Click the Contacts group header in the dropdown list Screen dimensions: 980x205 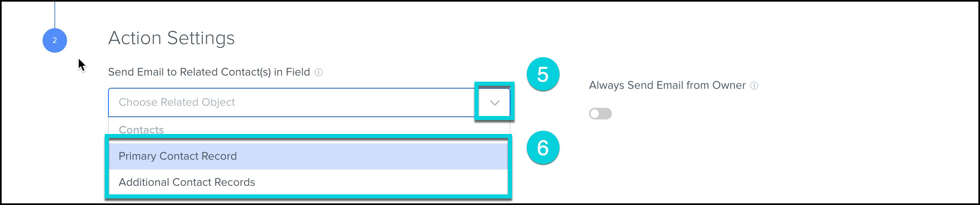click(141, 129)
